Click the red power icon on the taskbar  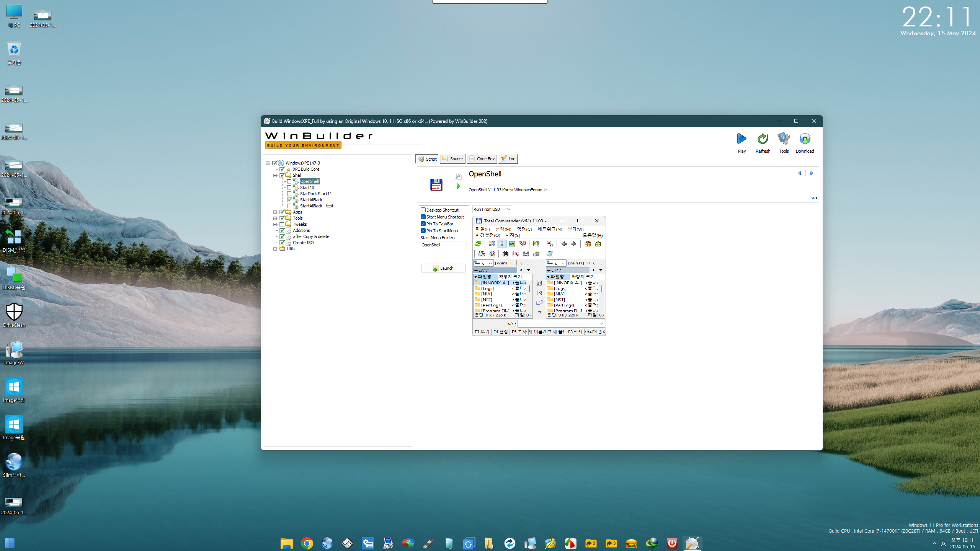point(672,543)
